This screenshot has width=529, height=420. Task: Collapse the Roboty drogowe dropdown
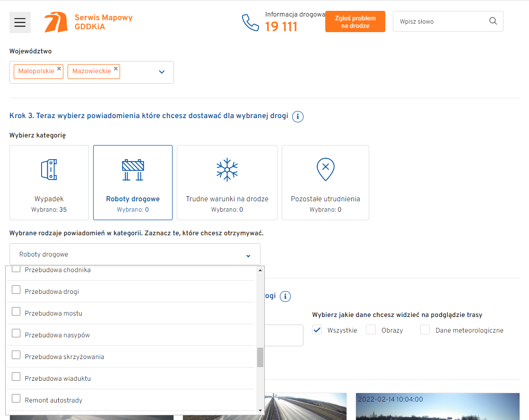(248, 255)
